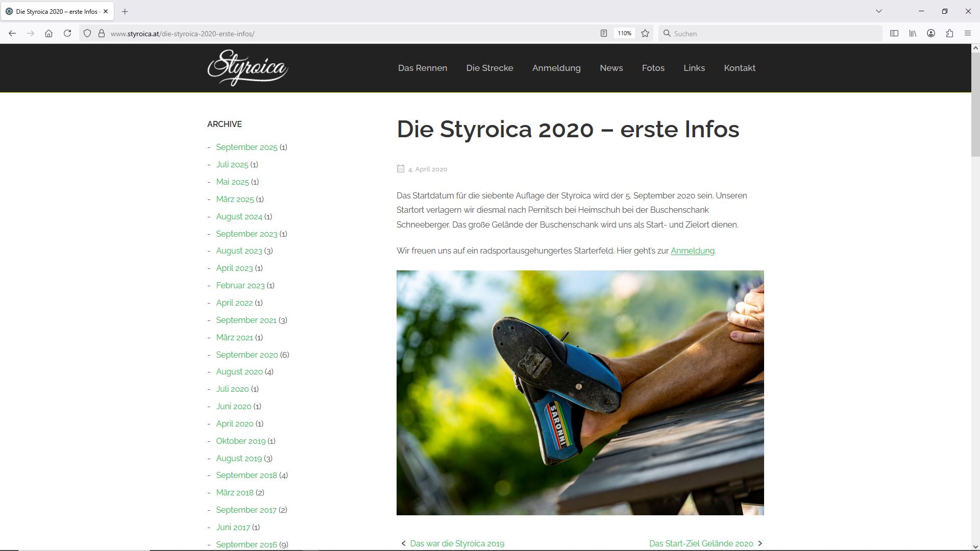Open the extensions puzzle icon
Image resolution: width=980 pixels, height=551 pixels.
(949, 33)
